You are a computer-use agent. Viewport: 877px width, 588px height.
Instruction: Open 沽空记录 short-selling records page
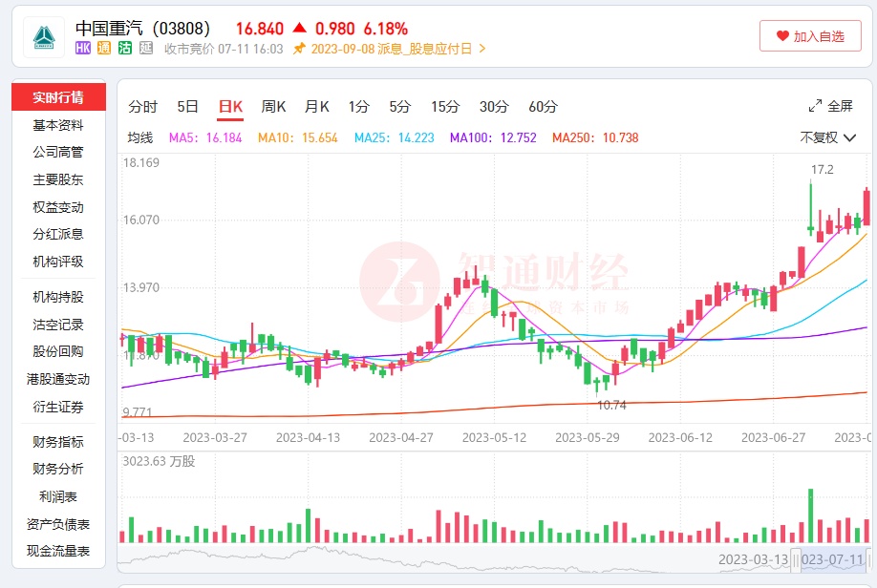(58, 325)
